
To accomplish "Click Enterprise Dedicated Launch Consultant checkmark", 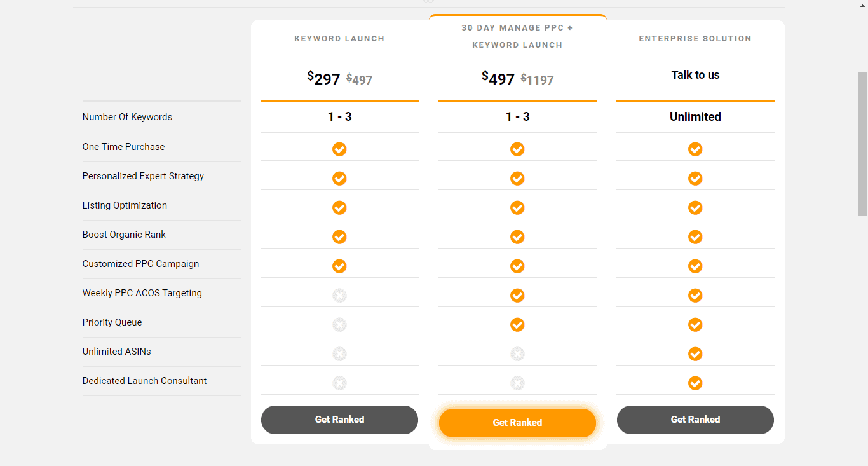I will point(695,383).
